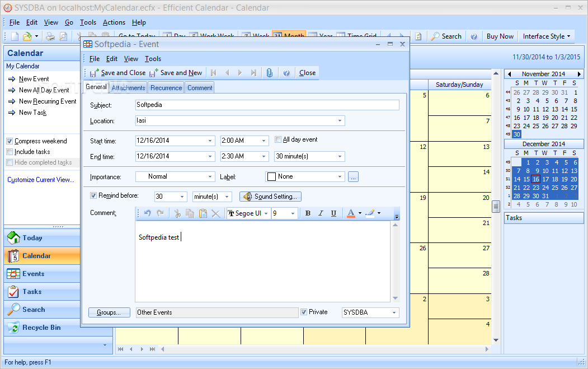The image size is (588, 369).
Task: Enable Include tasks checkbox
Action: pos(10,152)
